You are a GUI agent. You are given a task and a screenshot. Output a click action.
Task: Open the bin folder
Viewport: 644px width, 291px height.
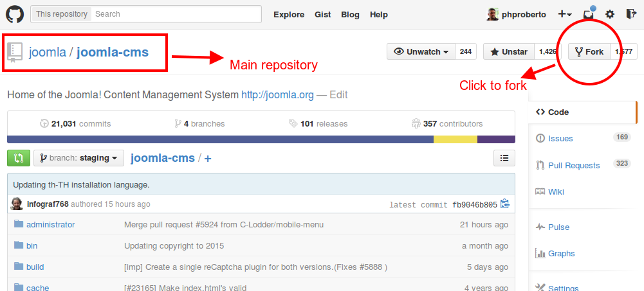32,246
